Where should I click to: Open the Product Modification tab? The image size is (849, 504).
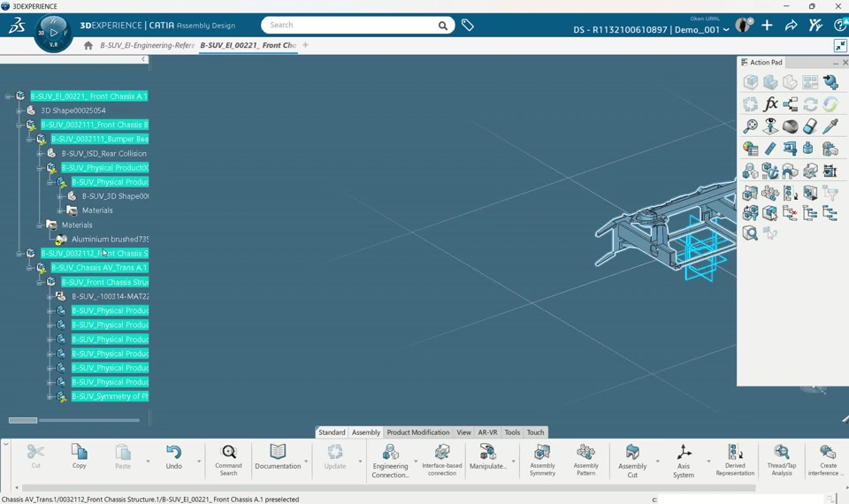[418, 432]
